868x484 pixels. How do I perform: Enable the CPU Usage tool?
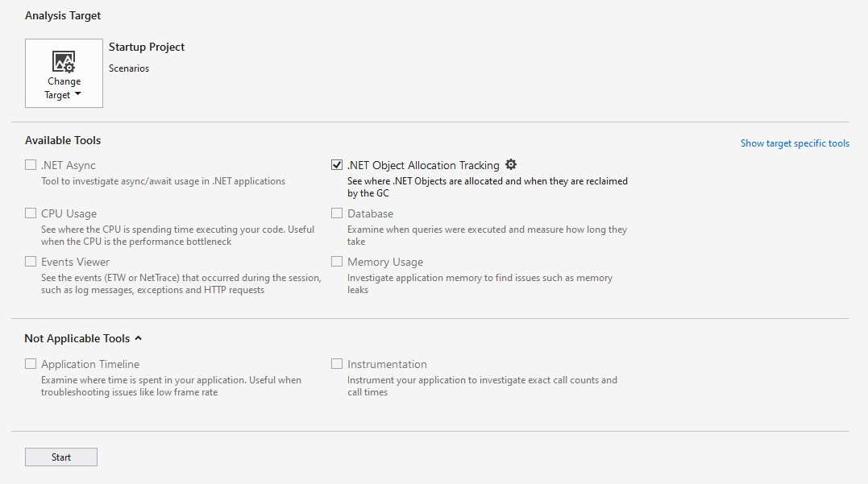click(x=30, y=213)
